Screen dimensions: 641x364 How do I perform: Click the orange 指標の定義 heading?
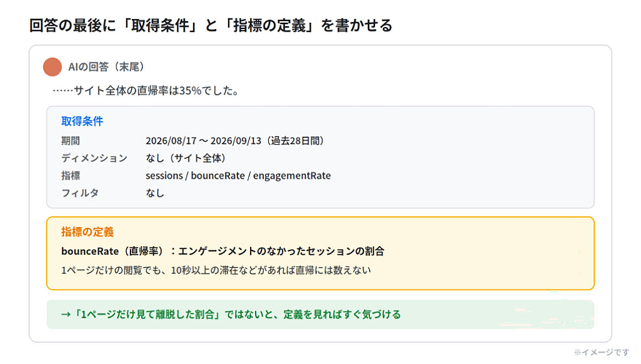[x=88, y=231]
